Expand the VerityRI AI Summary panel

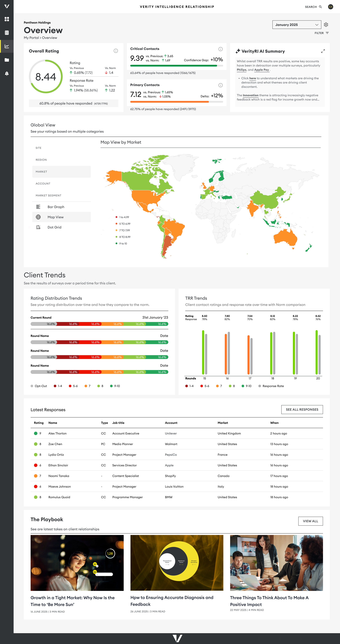(x=323, y=51)
